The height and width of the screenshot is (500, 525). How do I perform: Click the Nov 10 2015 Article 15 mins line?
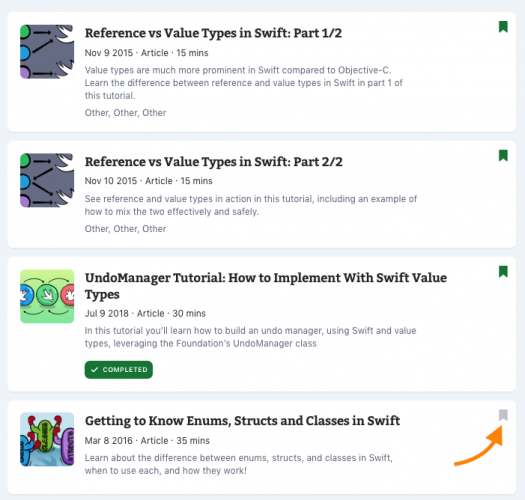pyautogui.click(x=148, y=181)
